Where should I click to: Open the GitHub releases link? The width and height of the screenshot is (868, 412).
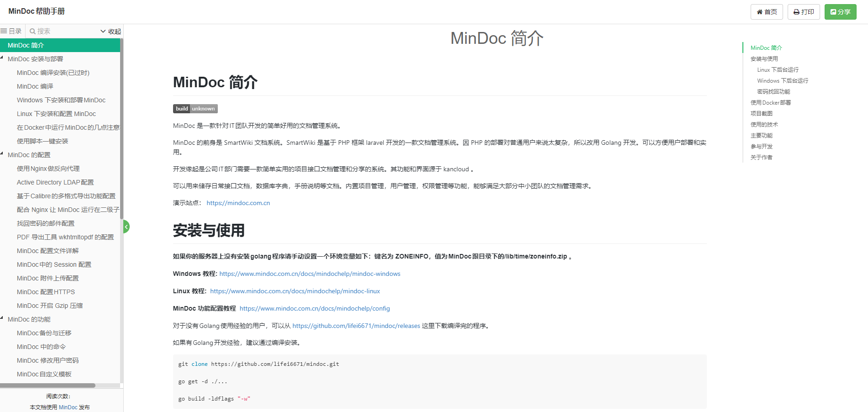point(356,326)
